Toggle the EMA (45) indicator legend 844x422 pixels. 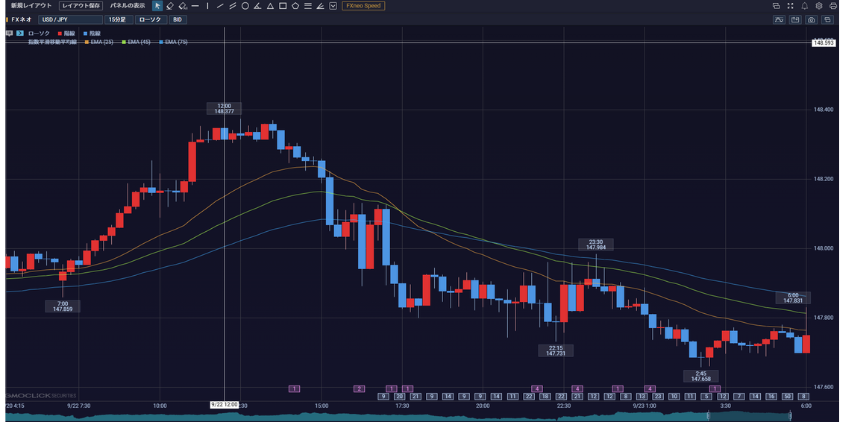click(x=138, y=42)
